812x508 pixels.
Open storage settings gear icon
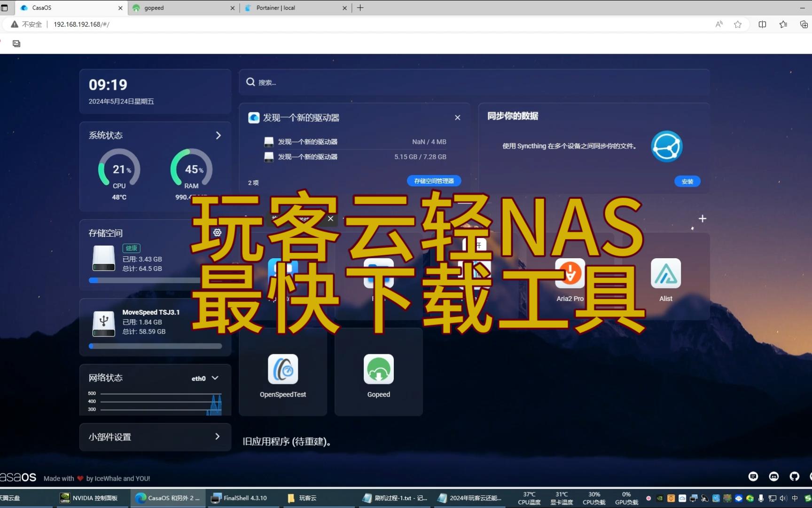tap(217, 232)
